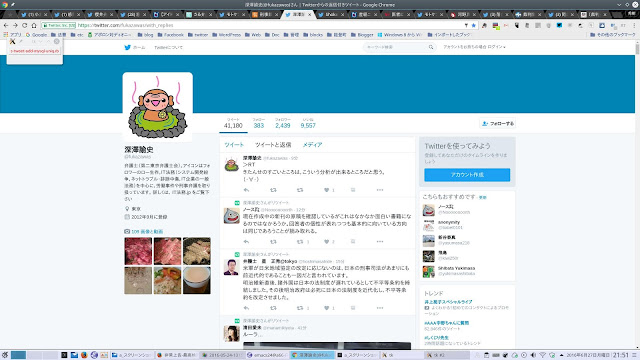Image resolution: width=640 pixels, height=360 pixels.
Task: Open more options on 弁護士 tokyo tweet
Action: 380,308
